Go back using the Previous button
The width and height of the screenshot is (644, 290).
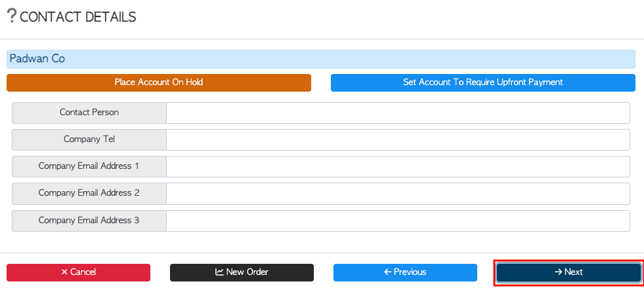[x=405, y=272]
